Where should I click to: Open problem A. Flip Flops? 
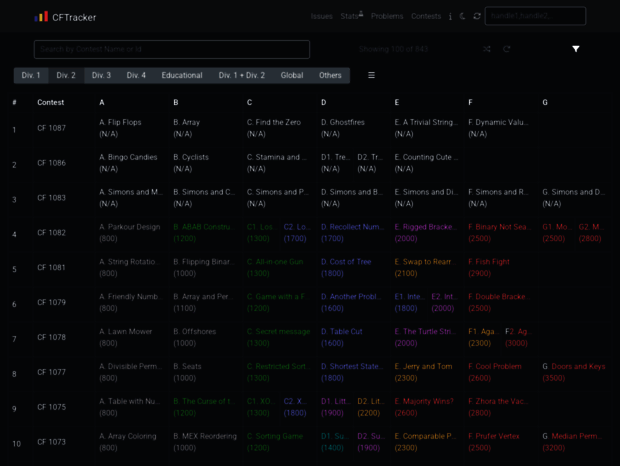(120, 123)
